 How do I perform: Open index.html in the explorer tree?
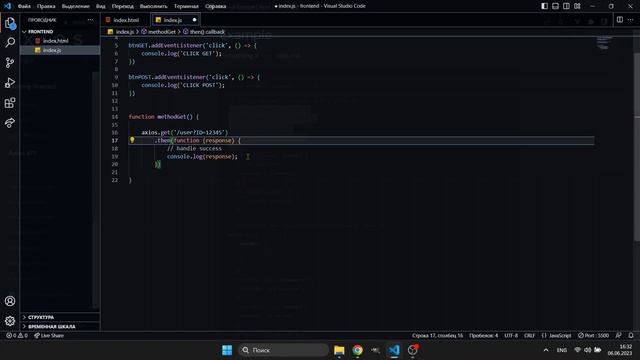(60, 41)
